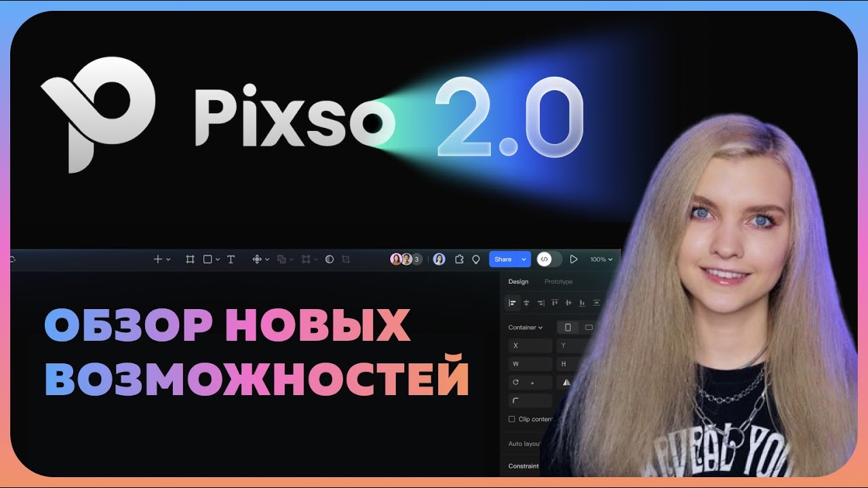Open the plugins puzzle icon
The width and height of the screenshot is (868, 488).
(459, 260)
